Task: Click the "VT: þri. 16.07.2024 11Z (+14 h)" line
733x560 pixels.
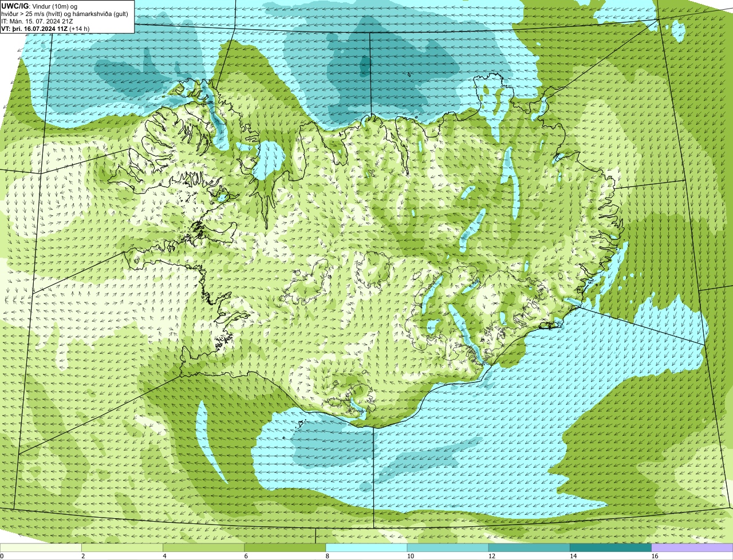Action: point(46,28)
